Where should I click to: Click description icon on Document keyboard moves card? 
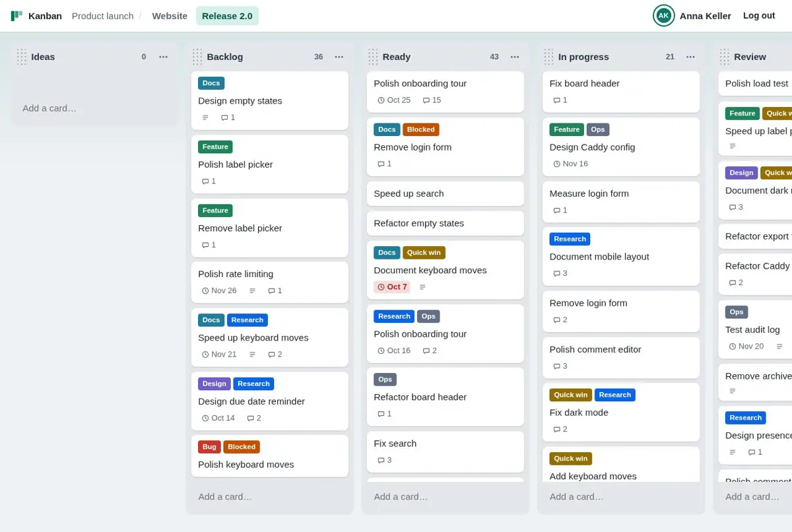click(422, 287)
